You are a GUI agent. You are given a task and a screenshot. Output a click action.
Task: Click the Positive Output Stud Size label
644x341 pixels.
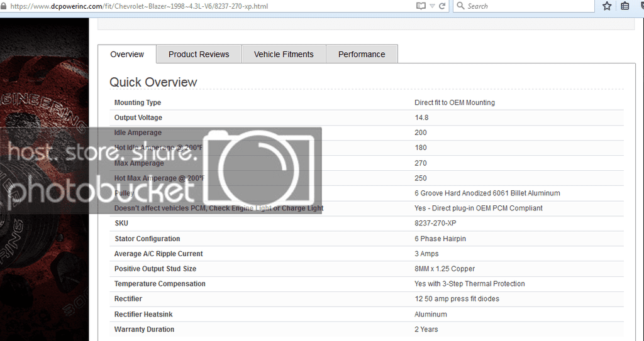click(155, 269)
